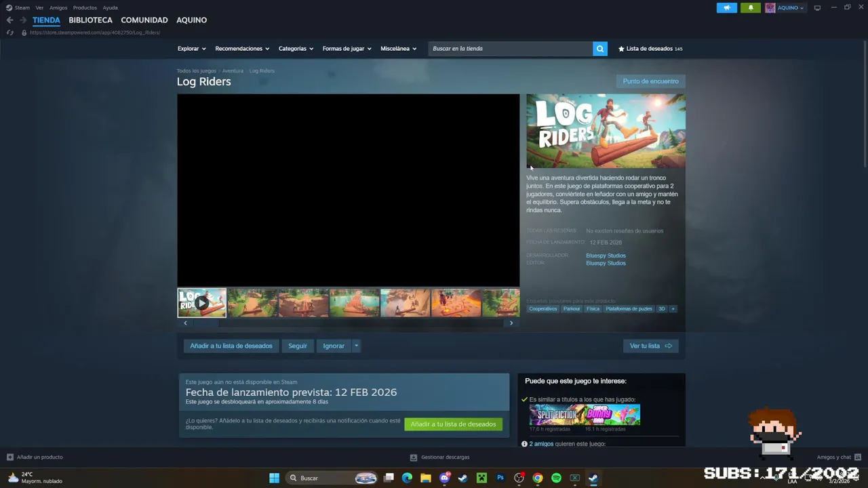The height and width of the screenshot is (488, 868).
Task: Open the Amigos menu
Action: coord(58,8)
